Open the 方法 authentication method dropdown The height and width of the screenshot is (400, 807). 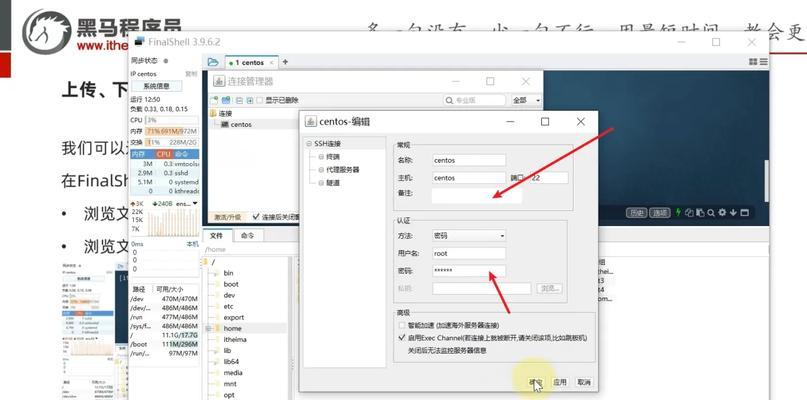coord(469,236)
